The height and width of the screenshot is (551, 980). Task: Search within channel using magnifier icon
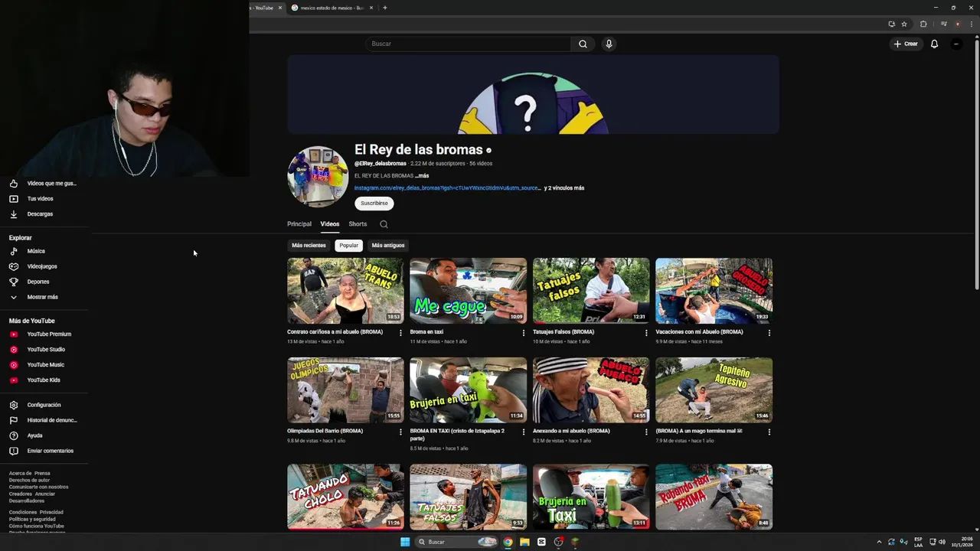point(384,224)
